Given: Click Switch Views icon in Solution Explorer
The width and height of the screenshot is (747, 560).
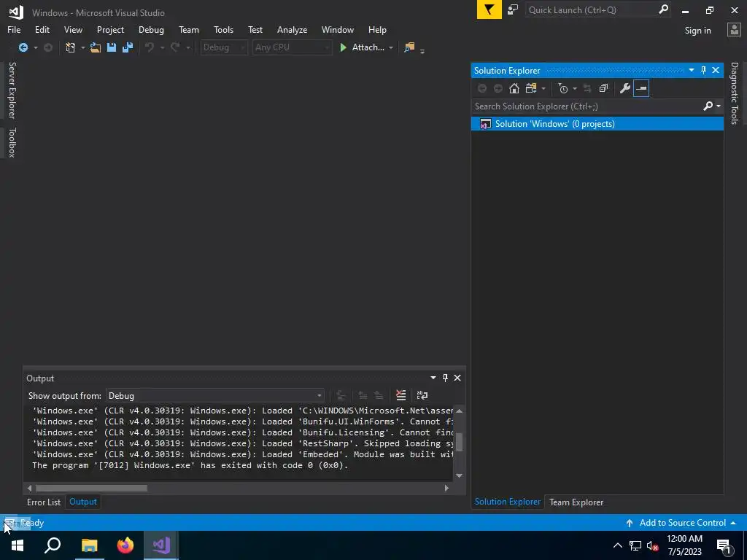Looking at the screenshot, I should [531, 88].
